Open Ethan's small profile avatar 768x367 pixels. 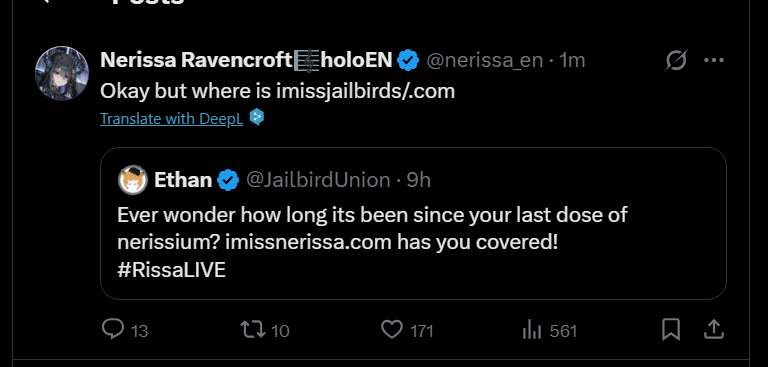133,180
